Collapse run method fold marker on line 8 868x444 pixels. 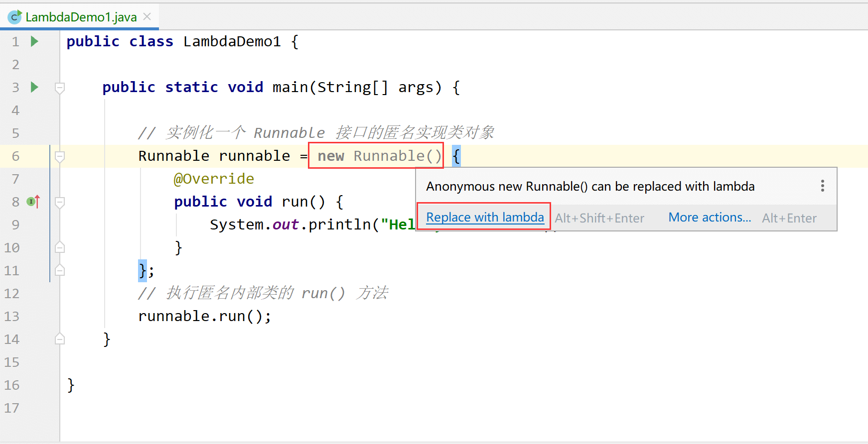(60, 203)
